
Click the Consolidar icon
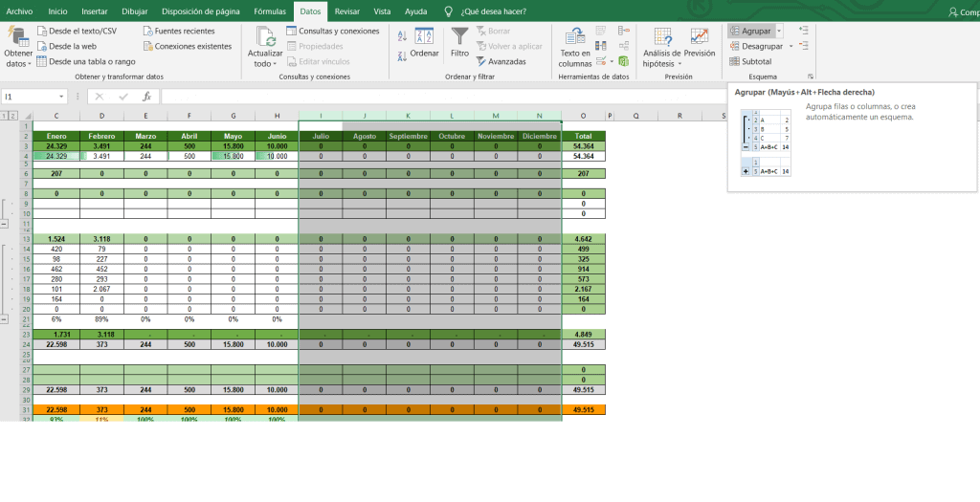[x=624, y=31]
